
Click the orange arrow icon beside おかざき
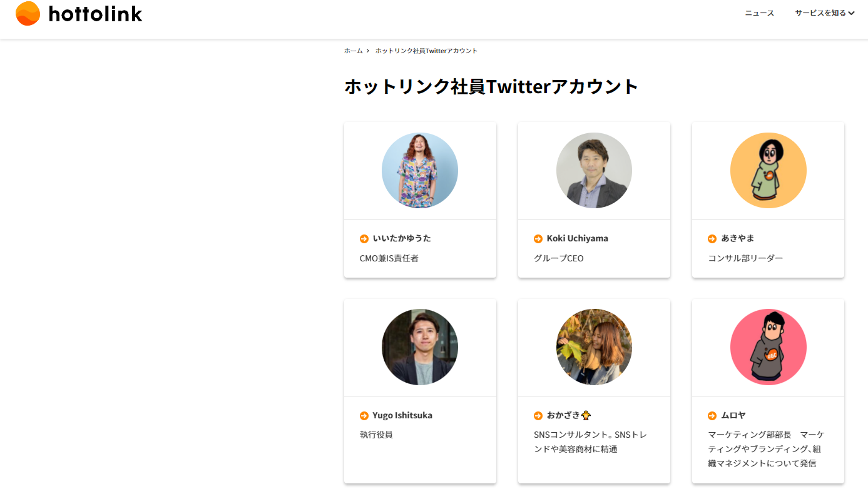click(x=538, y=416)
